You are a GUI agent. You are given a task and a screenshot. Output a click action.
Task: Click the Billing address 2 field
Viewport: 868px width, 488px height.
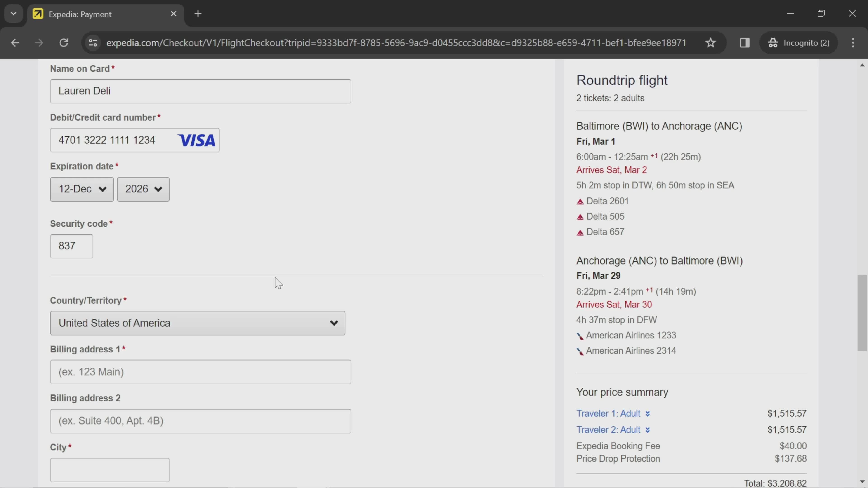pyautogui.click(x=200, y=421)
